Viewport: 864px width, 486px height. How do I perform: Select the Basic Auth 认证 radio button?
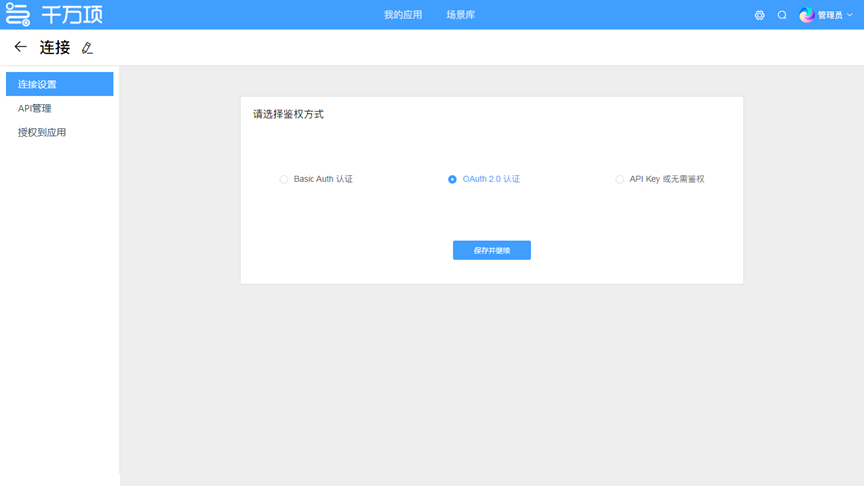284,179
